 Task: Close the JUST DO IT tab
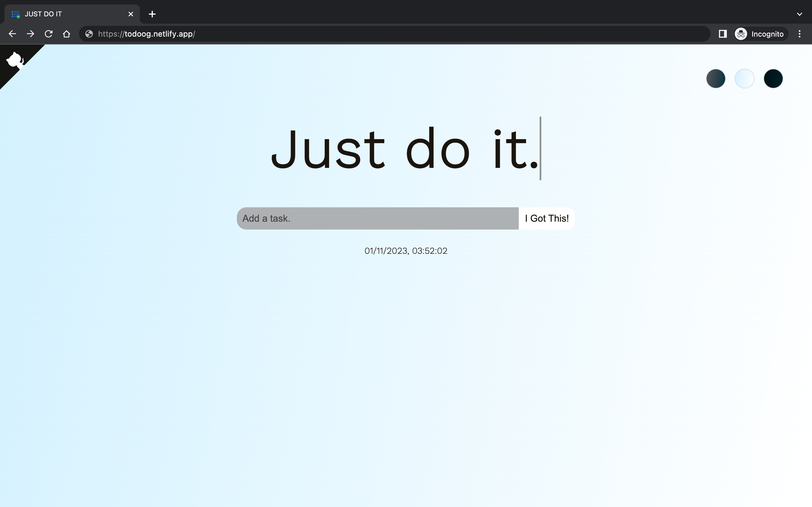click(x=131, y=14)
